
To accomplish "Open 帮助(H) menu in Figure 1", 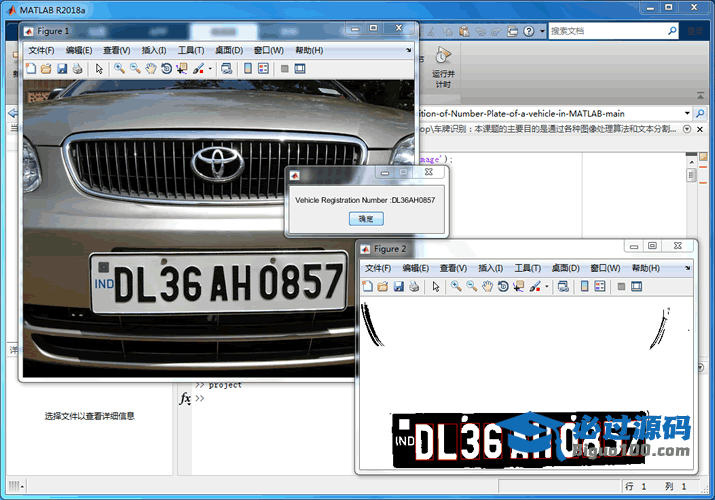I will tap(309, 50).
